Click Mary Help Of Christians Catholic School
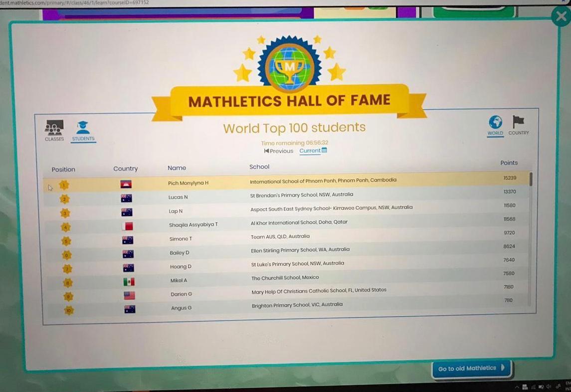This screenshot has width=571, height=392. pos(319,291)
